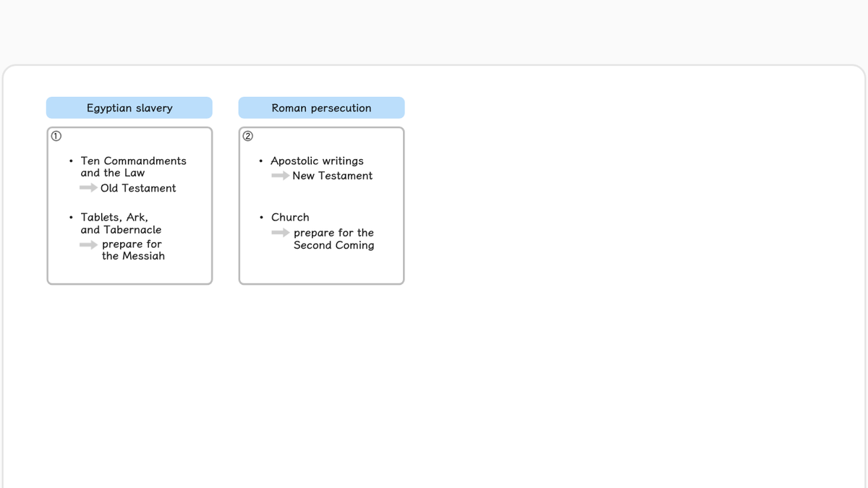Click the circled number 1 marker
Viewport: 868px width, 488px height.
click(x=56, y=136)
